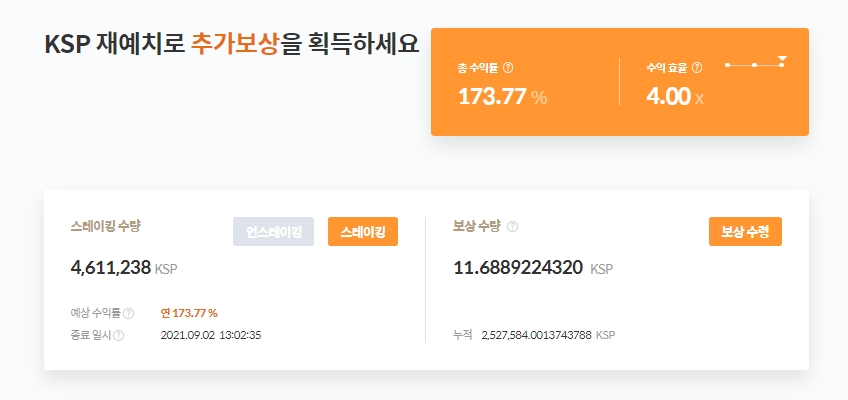The width and height of the screenshot is (848, 400).
Task: Click the 4,611,238 KSP staked amount
Action: tap(124, 268)
